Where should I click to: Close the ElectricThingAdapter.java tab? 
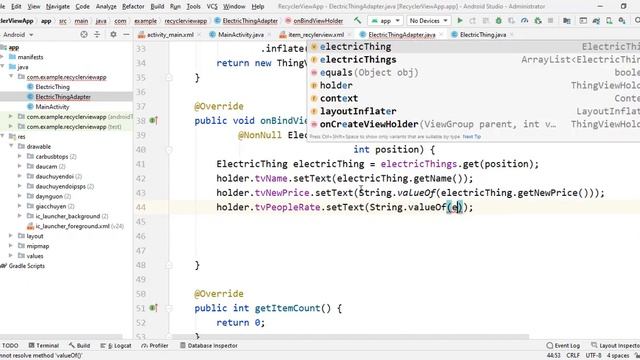(x=441, y=35)
